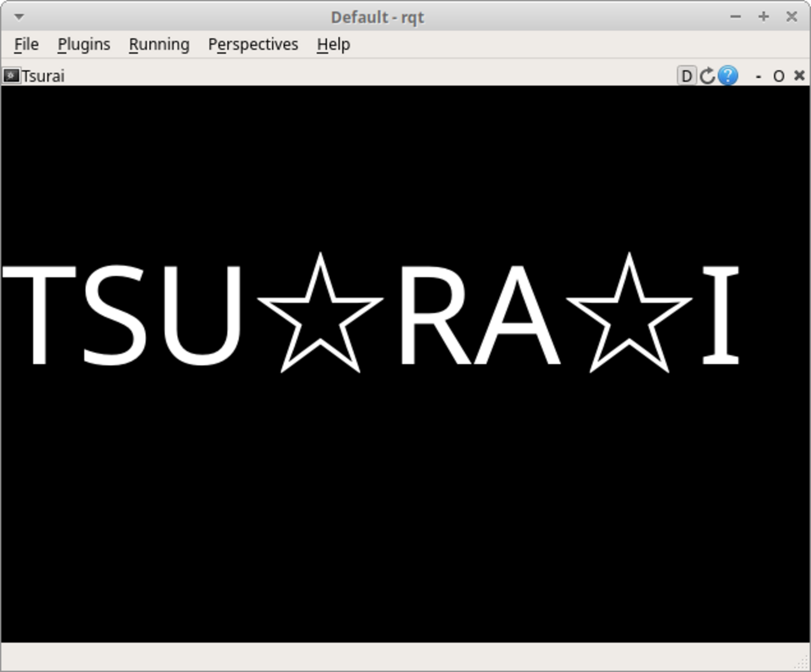
Task: Click the window resize grip corner
Action: coord(804,665)
